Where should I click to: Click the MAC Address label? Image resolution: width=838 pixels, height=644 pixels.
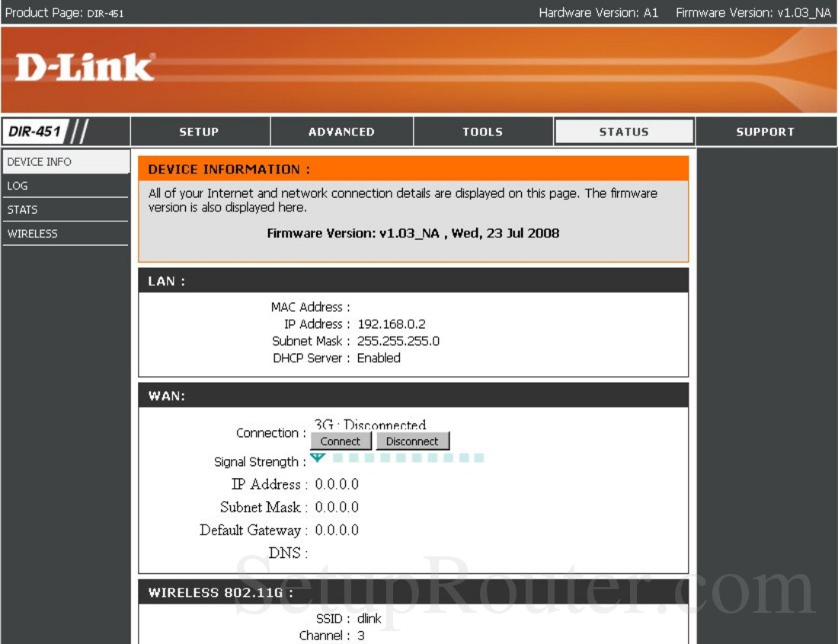pos(311,307)
